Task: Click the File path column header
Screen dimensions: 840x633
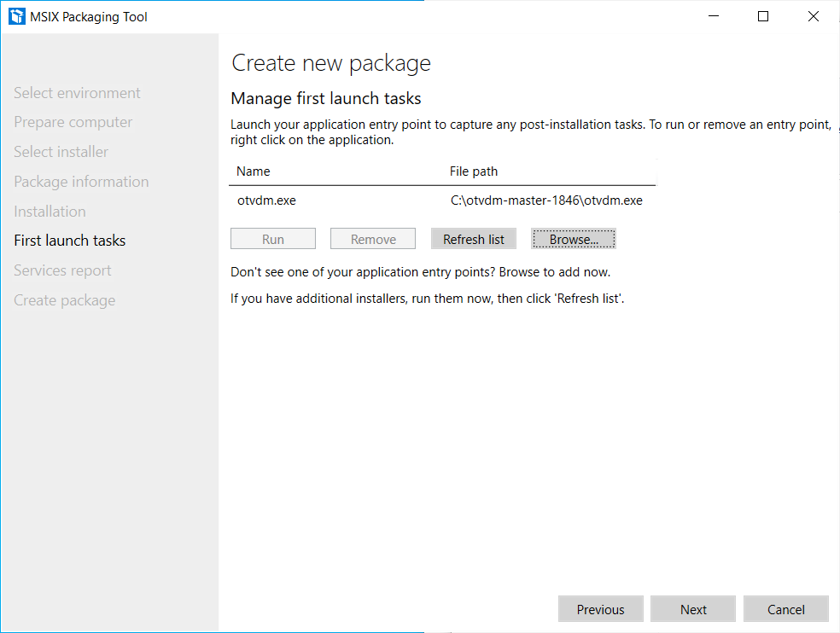Action: (x=474, y=171)
